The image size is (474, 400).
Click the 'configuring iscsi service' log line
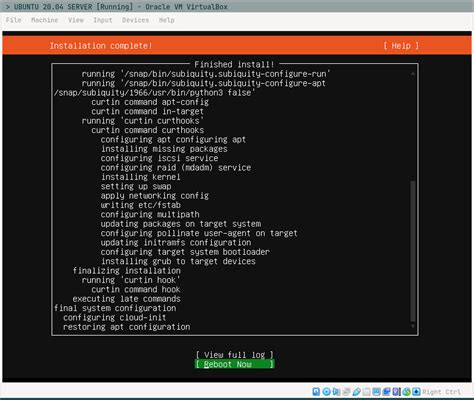pyautogui.click(x=159, y=158)
